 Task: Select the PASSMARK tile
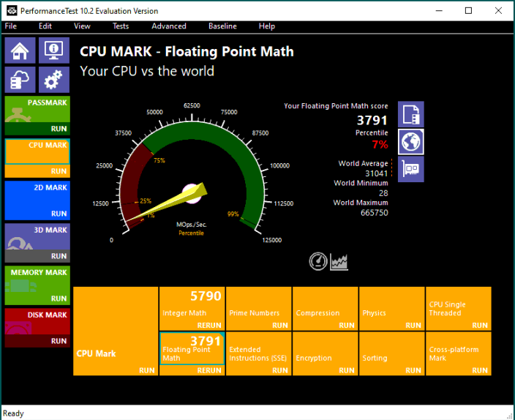(x=37, y=110)
